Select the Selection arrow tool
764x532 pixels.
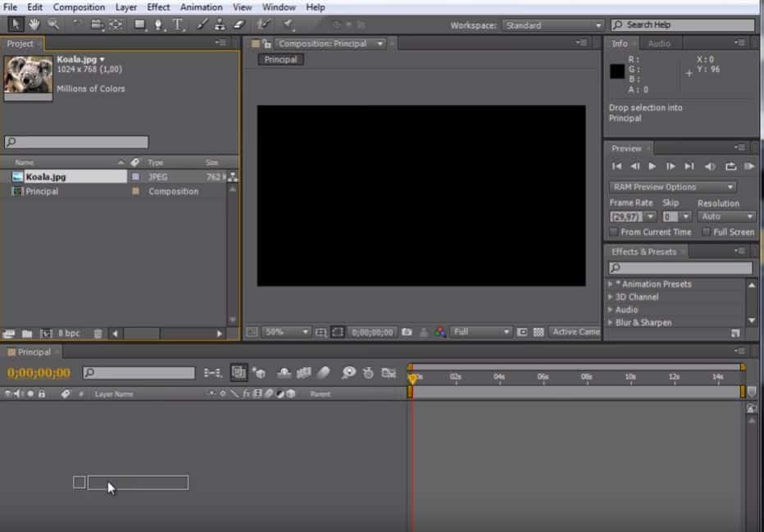click(x=15, y=25)
